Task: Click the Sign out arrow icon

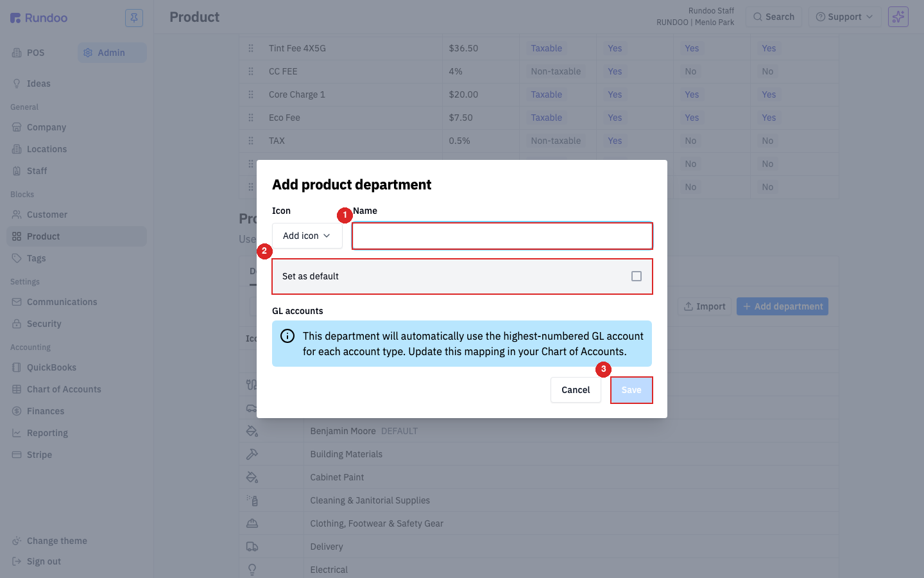Action: pyautogui.click(x=17, y=561)
